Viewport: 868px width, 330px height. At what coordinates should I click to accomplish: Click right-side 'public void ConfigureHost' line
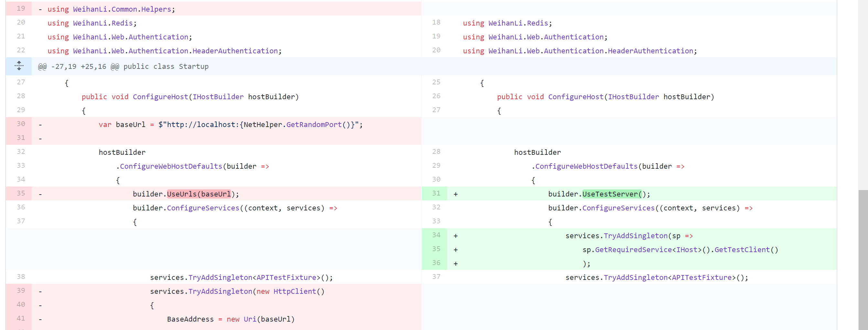[x=605, y=97]
